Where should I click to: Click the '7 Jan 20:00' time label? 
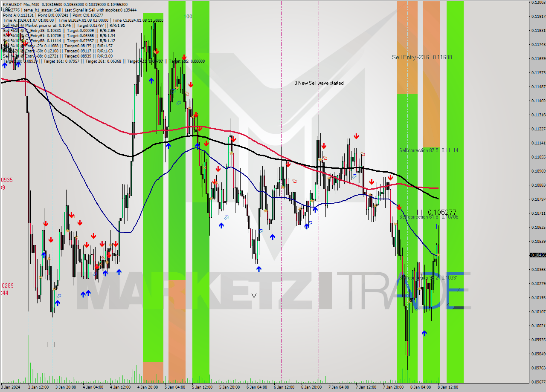pos(393,387)
